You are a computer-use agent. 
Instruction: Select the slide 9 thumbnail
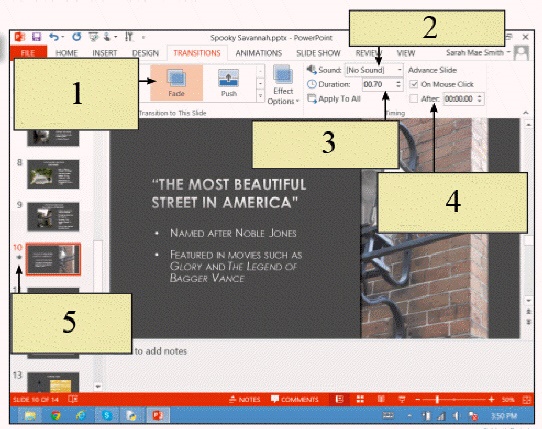53,217
